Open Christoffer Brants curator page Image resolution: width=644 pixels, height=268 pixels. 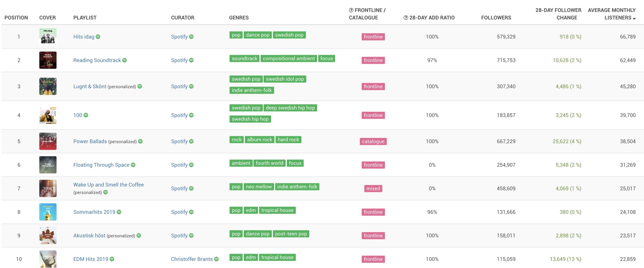(192, 259)
